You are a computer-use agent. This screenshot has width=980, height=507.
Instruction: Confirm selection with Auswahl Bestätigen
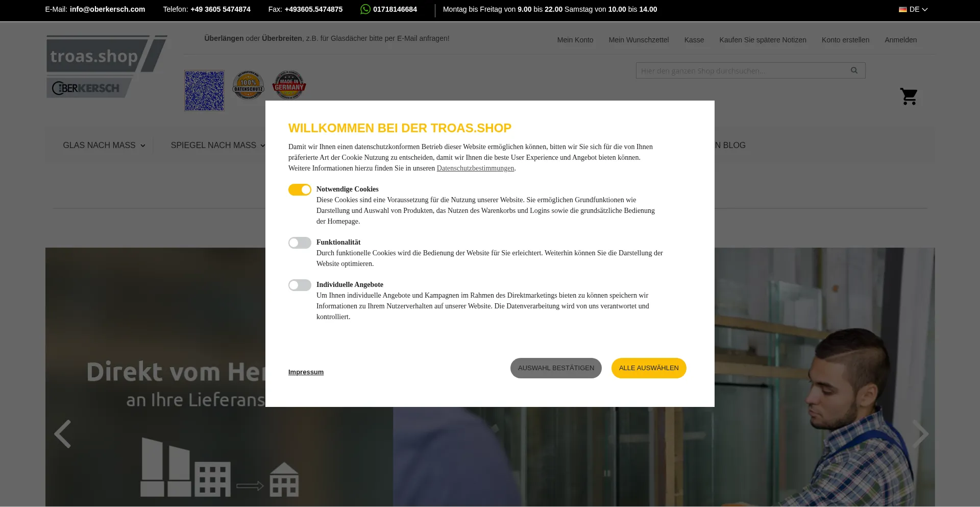556,368
